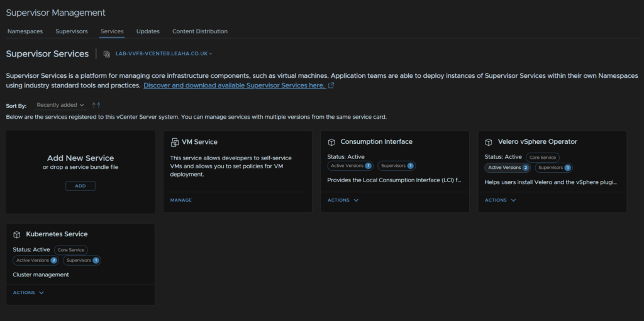Viewport: 644px width, 321px height.
Task: Open the Updates tab
Action: [x=148, y=31]
